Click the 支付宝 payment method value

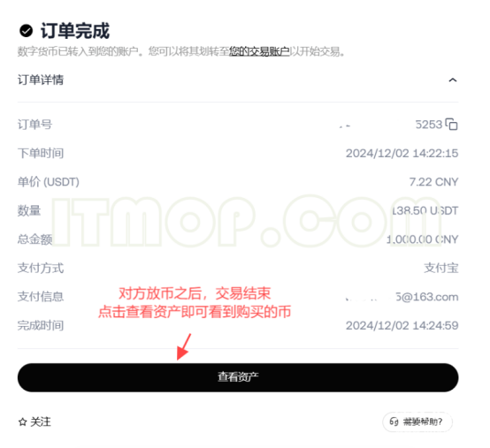[x=441, y=268]
